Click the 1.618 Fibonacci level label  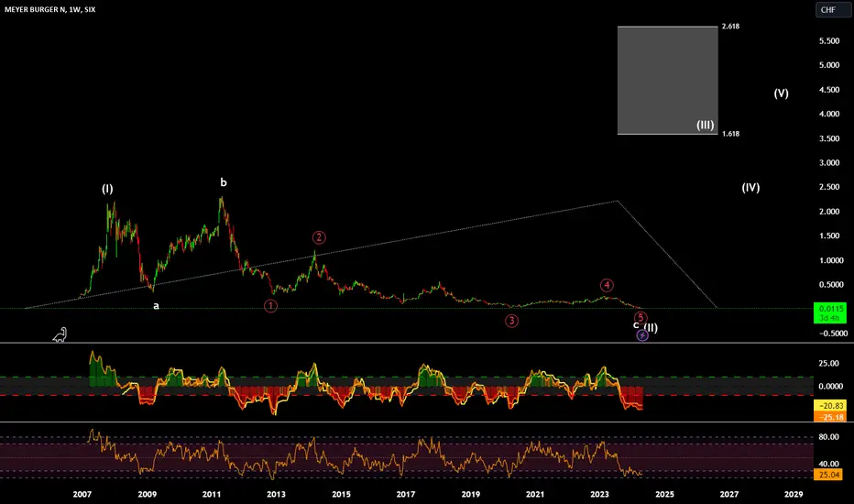coord(730,134)
